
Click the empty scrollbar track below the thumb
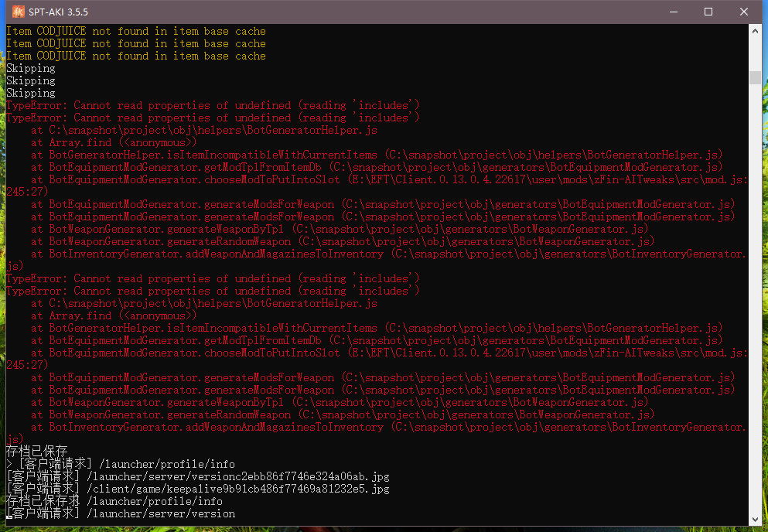pyautogui.click(x=755, y=309)
